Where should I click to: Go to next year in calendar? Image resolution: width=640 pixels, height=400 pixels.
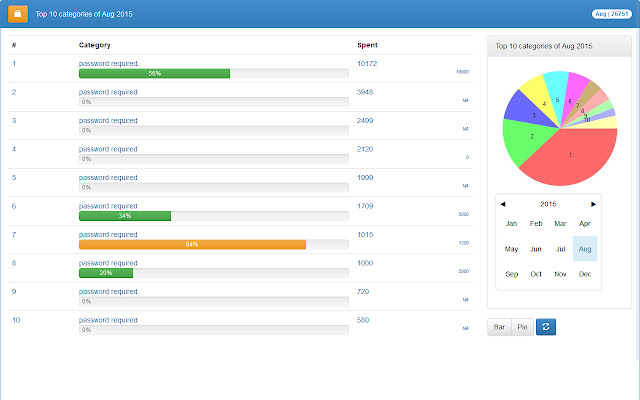593,204
